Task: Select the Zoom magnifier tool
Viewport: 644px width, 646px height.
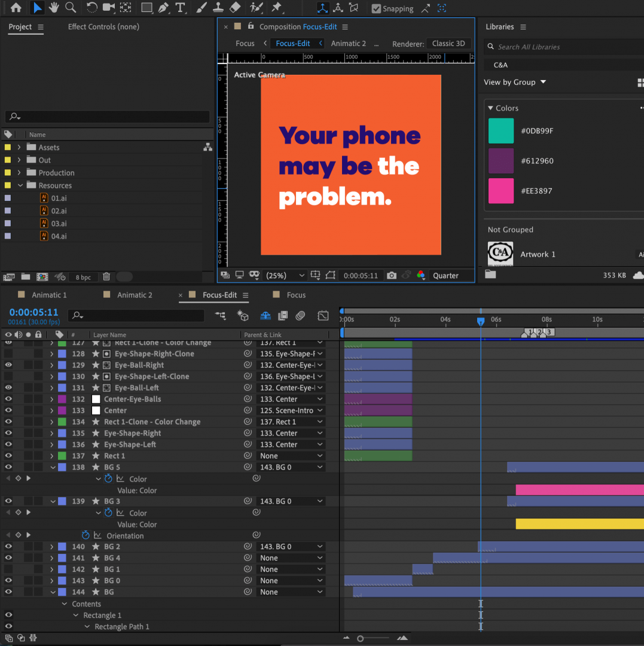Action: tap(71, 8)
